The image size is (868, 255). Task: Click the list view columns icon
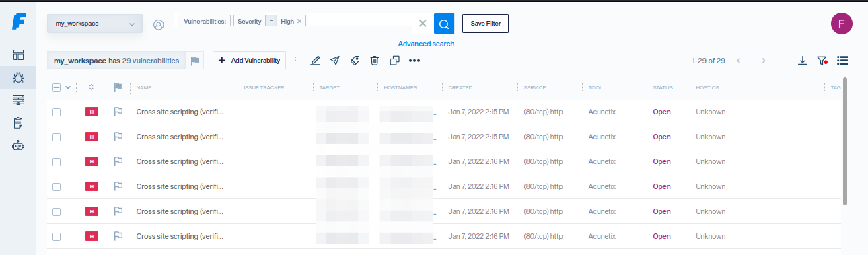tap(842, 61)
